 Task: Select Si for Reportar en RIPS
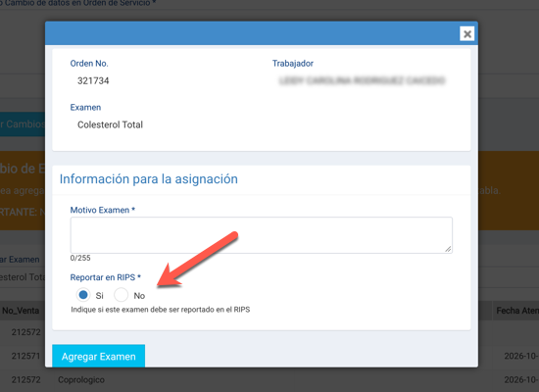pos(83,295)
